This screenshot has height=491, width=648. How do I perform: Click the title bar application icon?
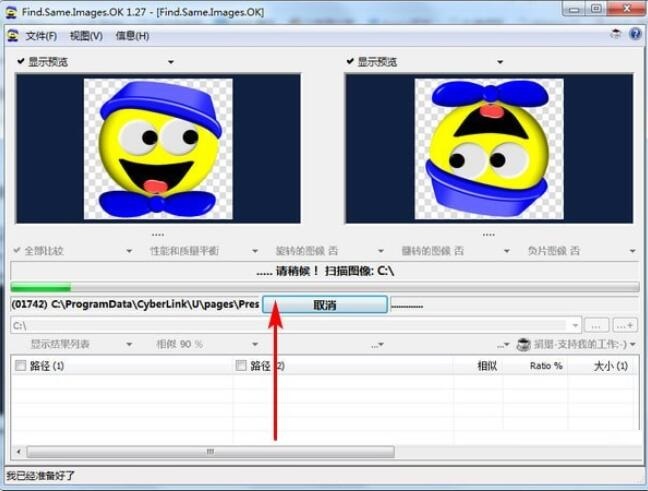tap(11, 12)
